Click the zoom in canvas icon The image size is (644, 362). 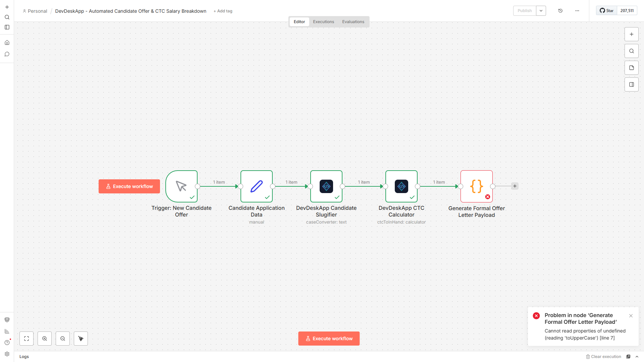[x=45, y=339]
